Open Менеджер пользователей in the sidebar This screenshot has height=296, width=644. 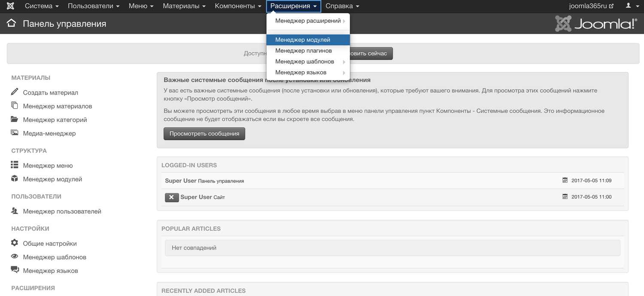click(62, 211)
